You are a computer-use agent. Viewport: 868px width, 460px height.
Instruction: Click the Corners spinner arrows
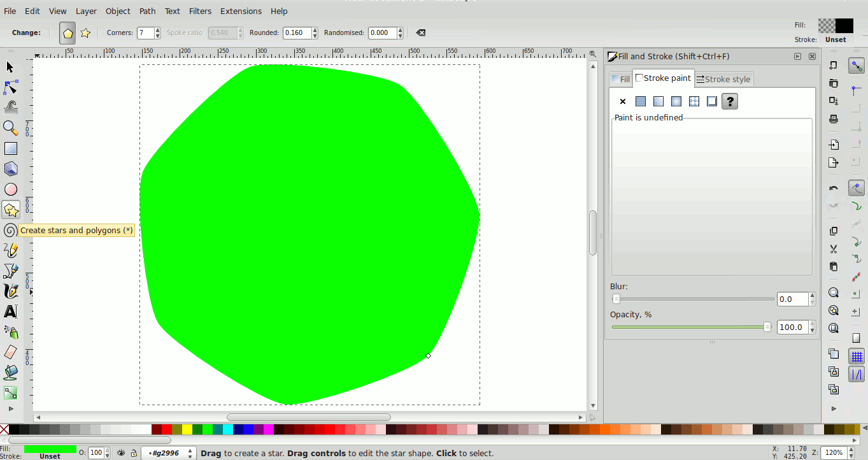(157, 32)
